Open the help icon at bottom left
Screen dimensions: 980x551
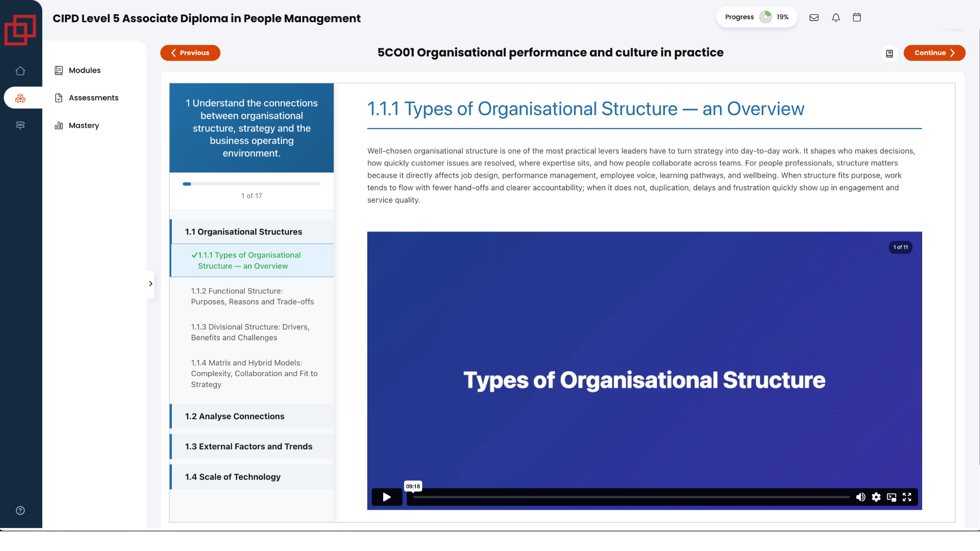pos(20,510)
